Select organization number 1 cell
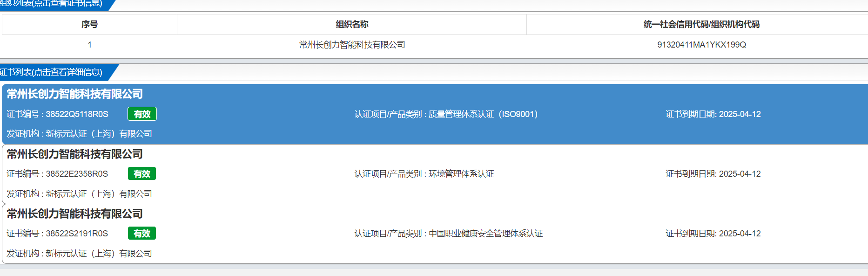Screen dimensions: 868x276 (89, 45)
